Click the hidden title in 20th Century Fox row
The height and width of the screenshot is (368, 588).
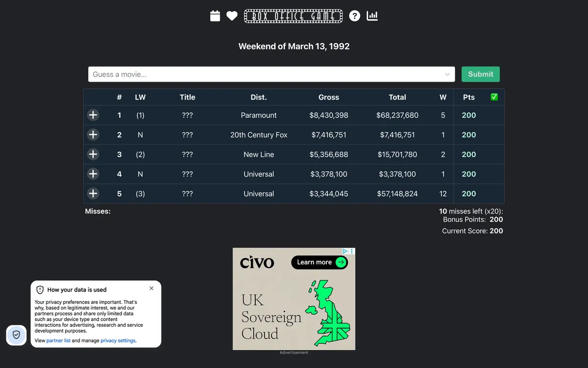(x=187, y=135)
